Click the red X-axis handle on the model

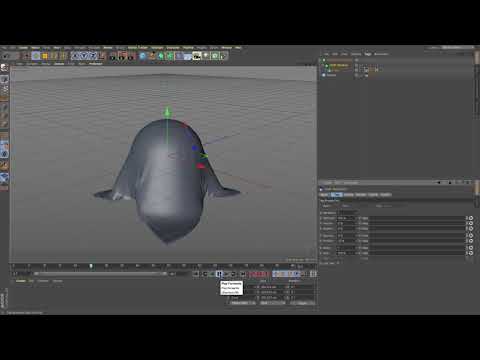tap(201, 166)
